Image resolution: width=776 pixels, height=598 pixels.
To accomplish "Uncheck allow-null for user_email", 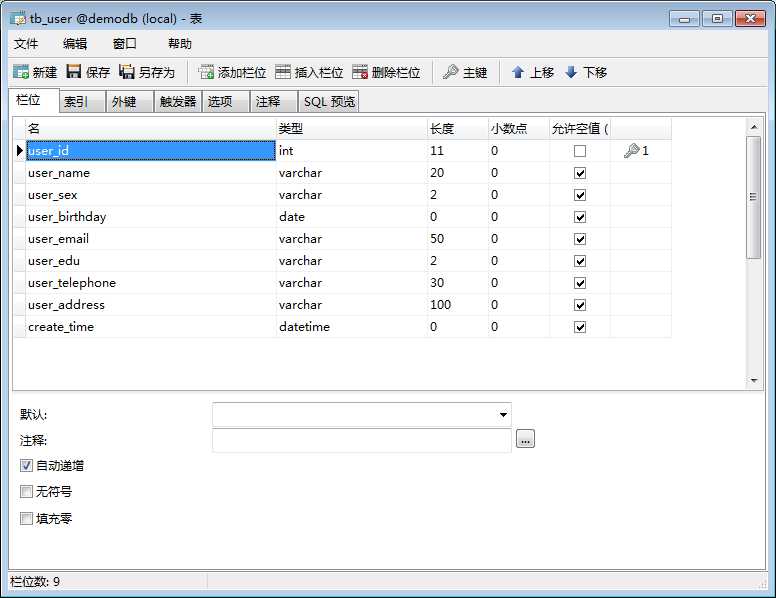I will 580,239.
